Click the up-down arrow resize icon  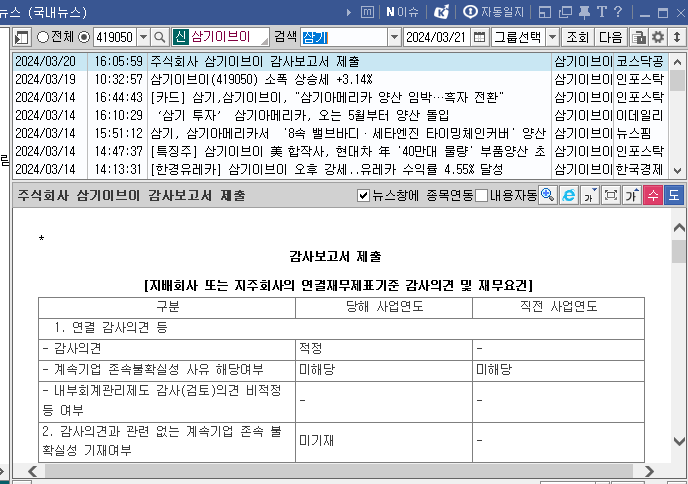click(677, 37)
